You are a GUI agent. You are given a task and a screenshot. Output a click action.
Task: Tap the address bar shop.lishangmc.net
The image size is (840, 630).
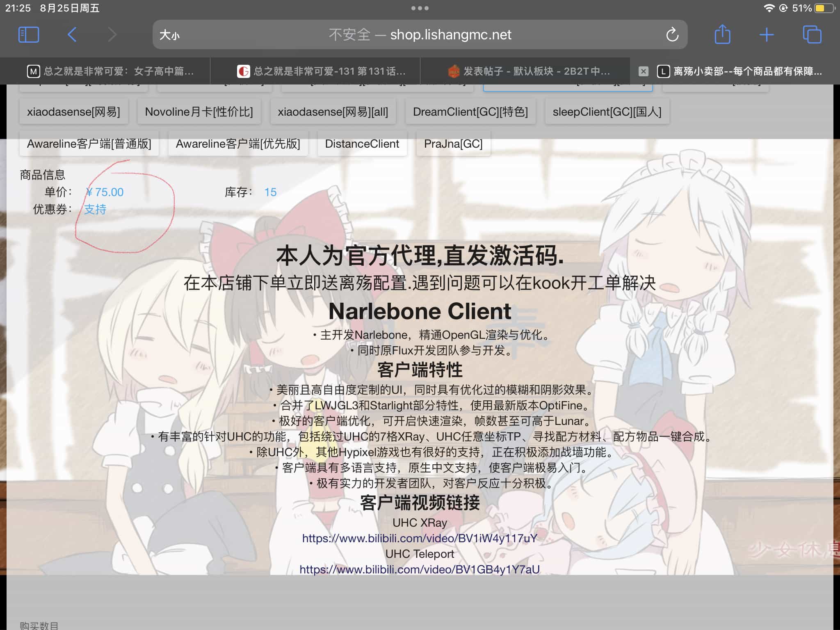coord(420,34)
